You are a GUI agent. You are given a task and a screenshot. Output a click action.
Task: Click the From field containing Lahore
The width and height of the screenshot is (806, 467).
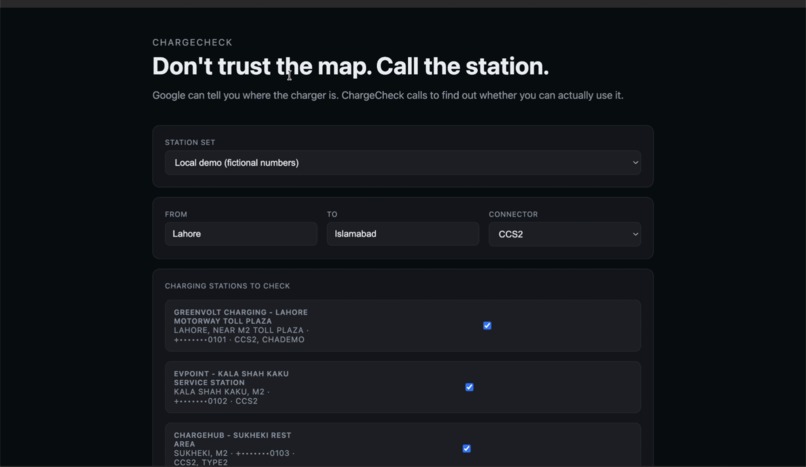pos(241,234)
